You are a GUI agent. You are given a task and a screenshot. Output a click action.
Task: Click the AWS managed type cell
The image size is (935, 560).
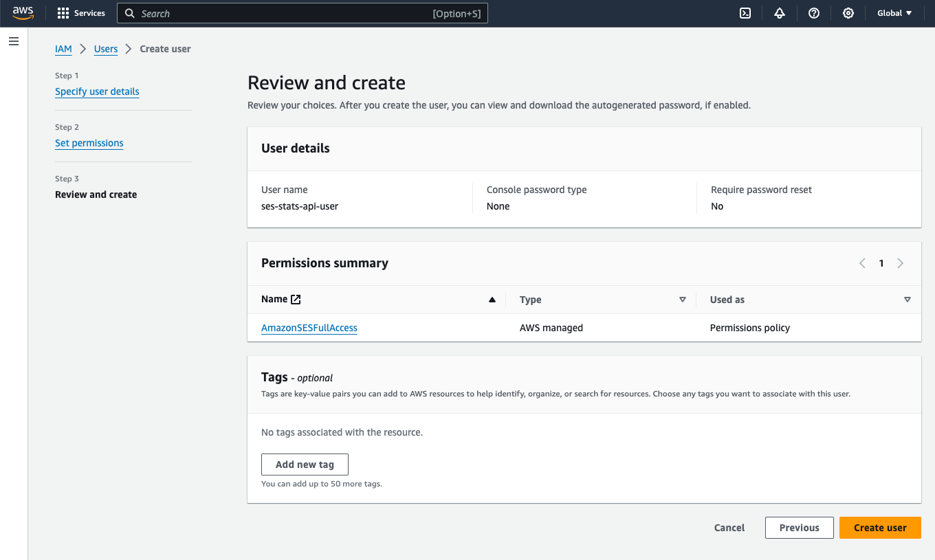[x=551, y=328]
